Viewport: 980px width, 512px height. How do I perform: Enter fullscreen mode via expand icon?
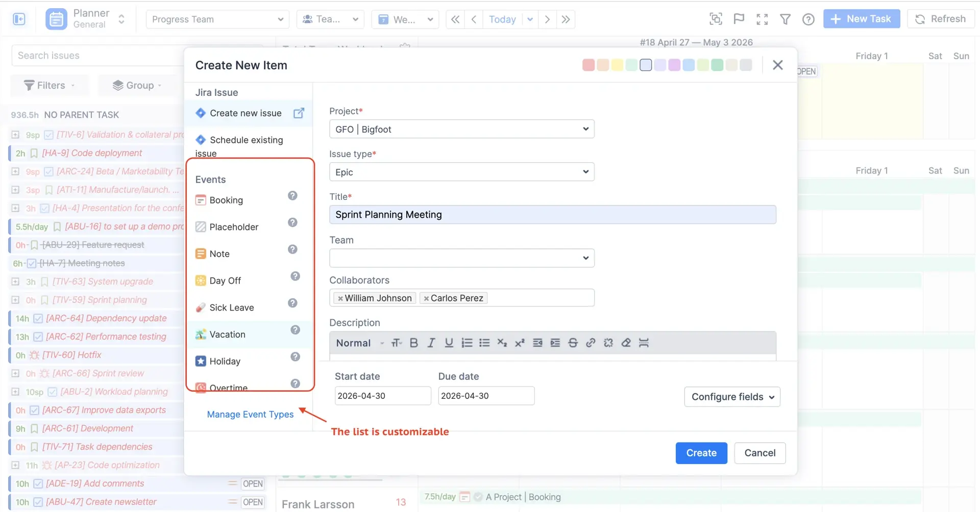[762, 19]
